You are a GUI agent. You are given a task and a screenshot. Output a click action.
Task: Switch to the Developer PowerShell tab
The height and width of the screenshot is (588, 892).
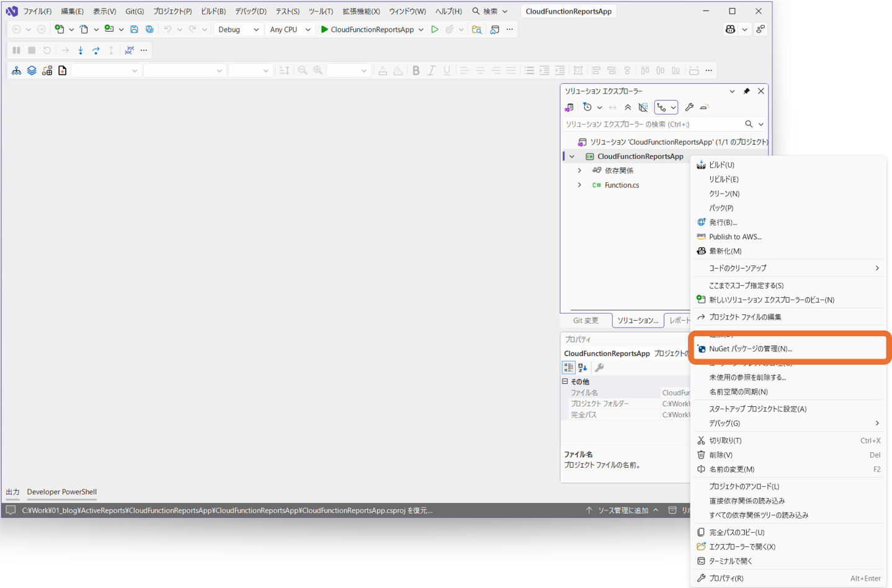(x=61, y=492)
